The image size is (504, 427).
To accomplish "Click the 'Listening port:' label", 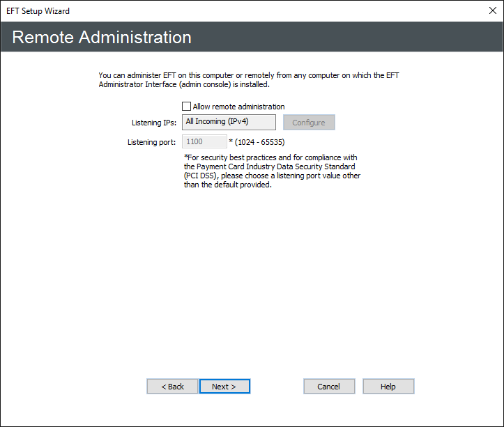I will [151, 142].
